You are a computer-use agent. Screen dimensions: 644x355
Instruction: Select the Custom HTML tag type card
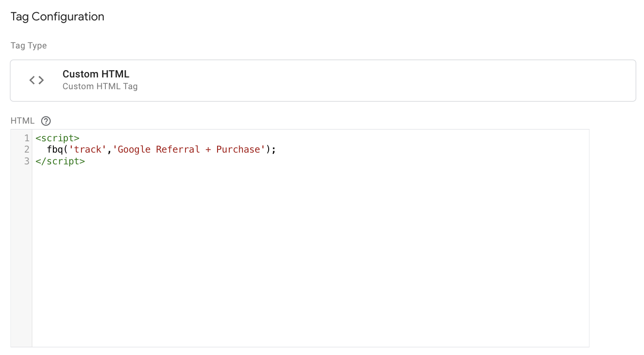[323, 81]
